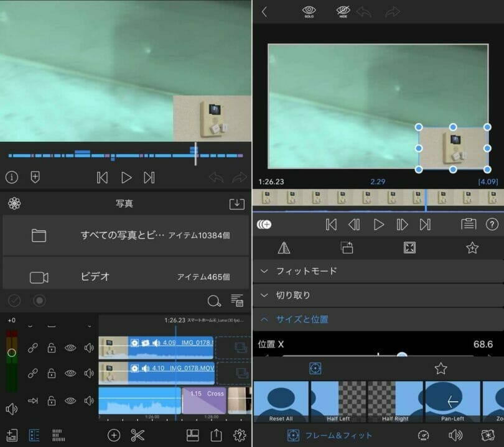The width and height of the screenshot is (504, 447).
Task: Go back from the clip editor
Action: tap(264, 12)
